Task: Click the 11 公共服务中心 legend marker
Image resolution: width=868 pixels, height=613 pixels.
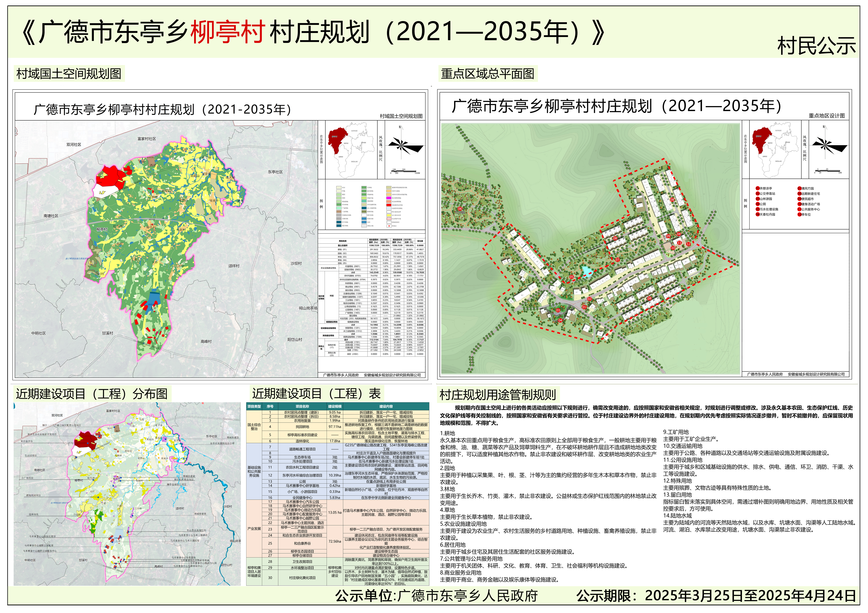Action: 799,209
